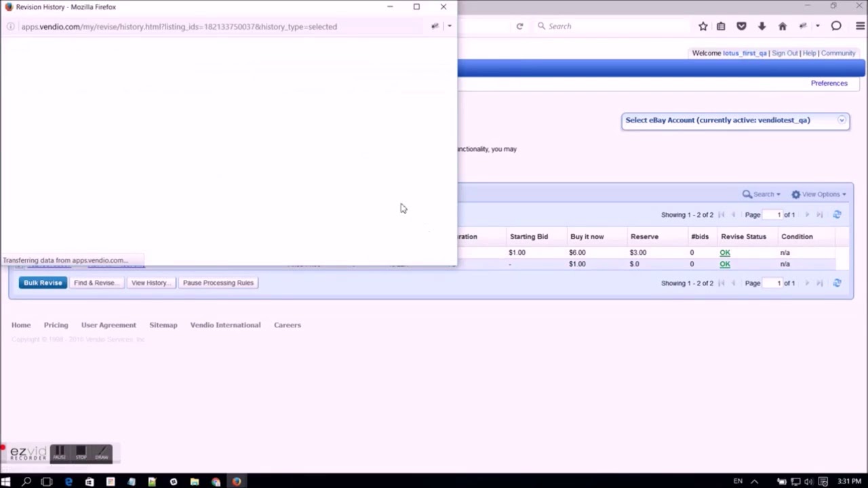The width and height of the screenshot is (868, 488).
Task: Open the View Options dropdown
Action: point(819,195)
